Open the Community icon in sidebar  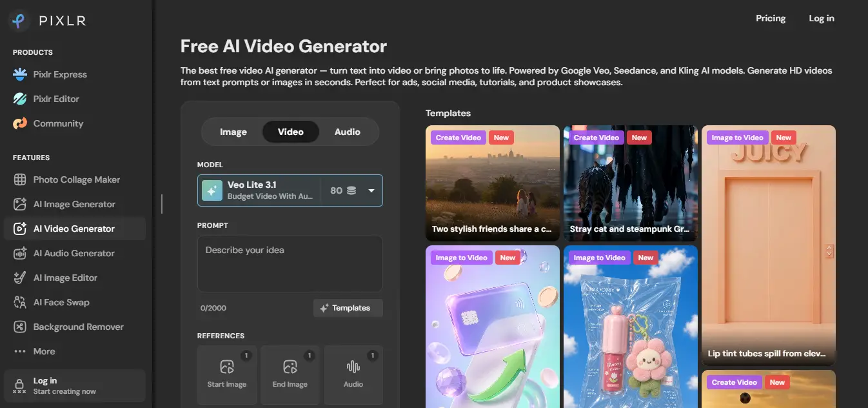click(20, 123)
